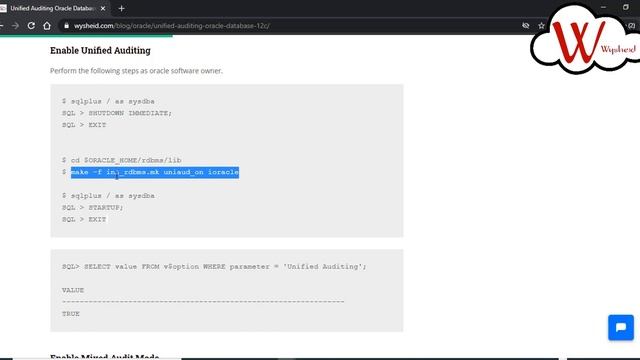This screenshot has width=640, height=360.
Task: Click the Enable Unified Auditing heading
Action: (x=100, y=50)
